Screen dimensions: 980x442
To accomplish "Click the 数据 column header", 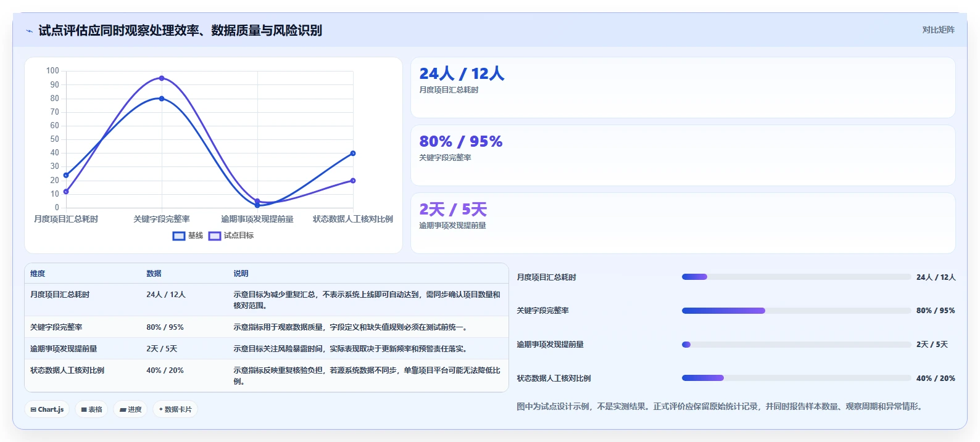I will pos(154,274).
